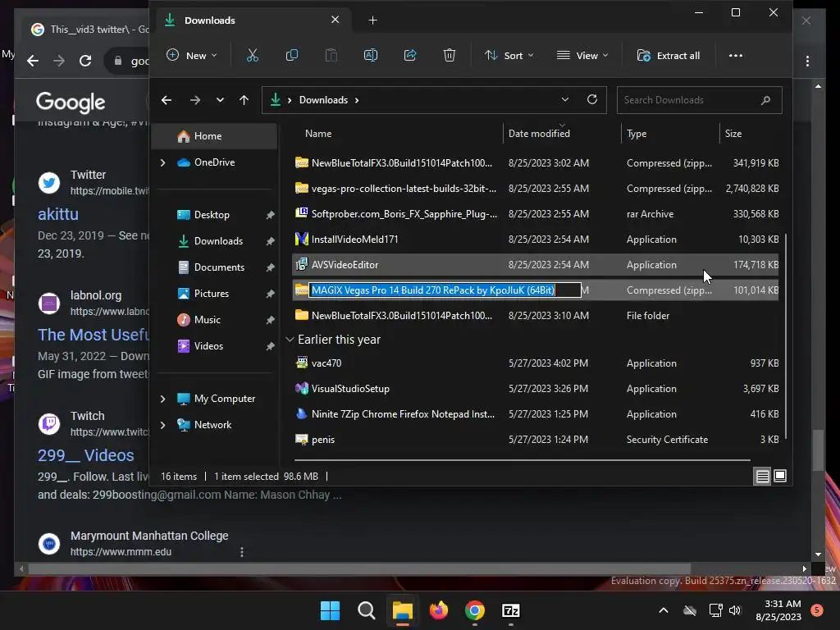Select the VisualStudioSetup file
Screen dimensions: 840x630
tap(535, 389)
